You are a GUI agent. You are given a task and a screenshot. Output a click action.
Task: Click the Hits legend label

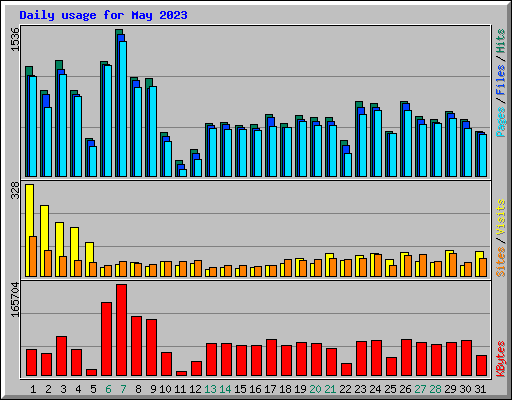coord(500,41)
